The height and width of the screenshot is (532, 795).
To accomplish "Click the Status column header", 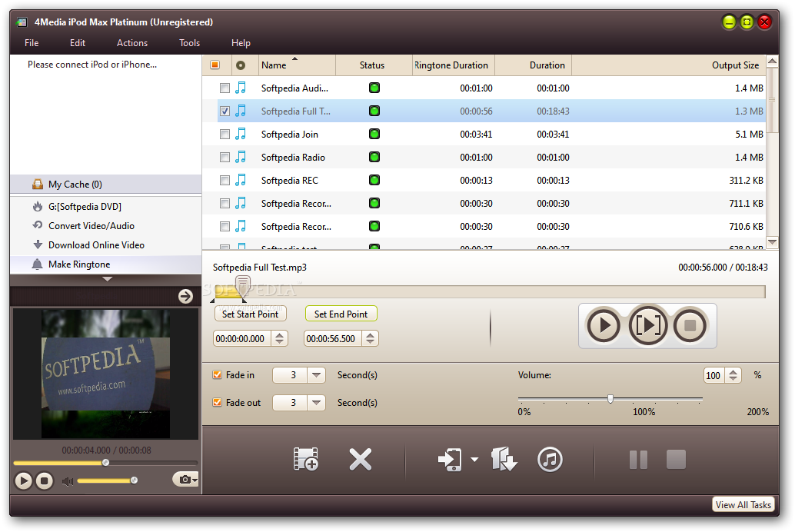I will click(x=374, y=65).
